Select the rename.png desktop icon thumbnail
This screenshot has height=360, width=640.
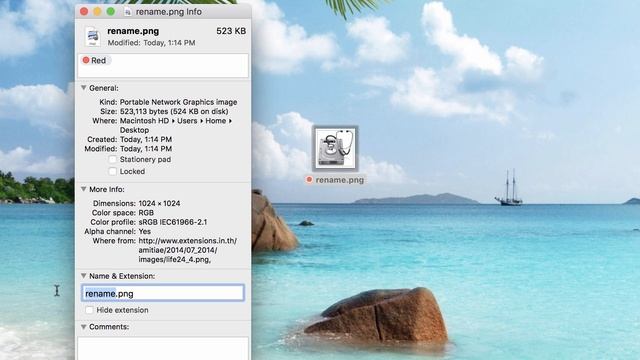[x=335, y=149]
